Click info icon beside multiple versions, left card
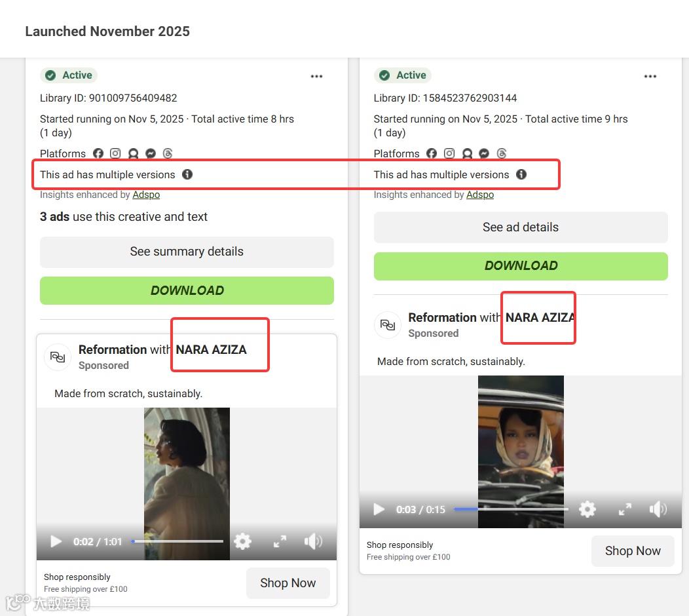Image resolution: width=689 pixels, height=616 pixels. coord(187,174)
